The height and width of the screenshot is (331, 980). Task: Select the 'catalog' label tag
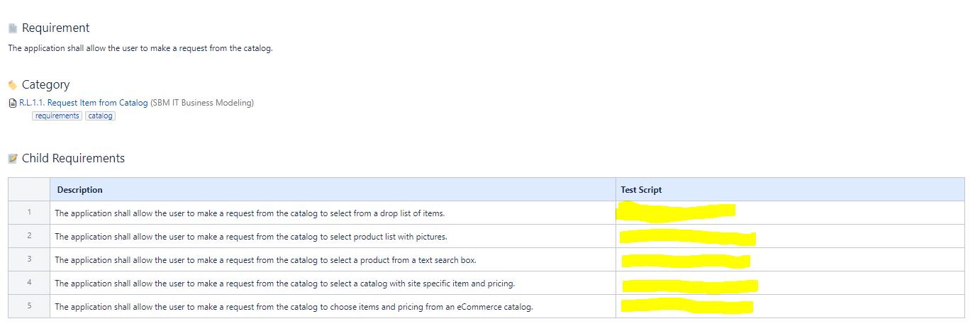[x=100, y=116]
